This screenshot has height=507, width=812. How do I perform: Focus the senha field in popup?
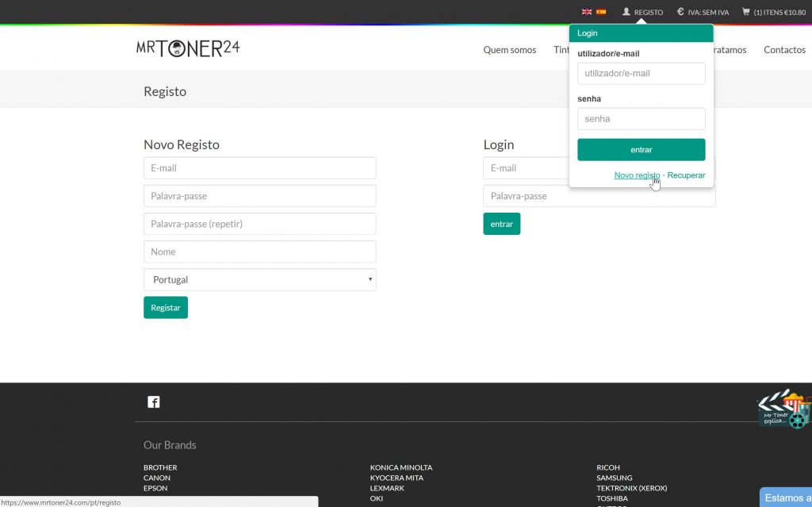[641, 119]
